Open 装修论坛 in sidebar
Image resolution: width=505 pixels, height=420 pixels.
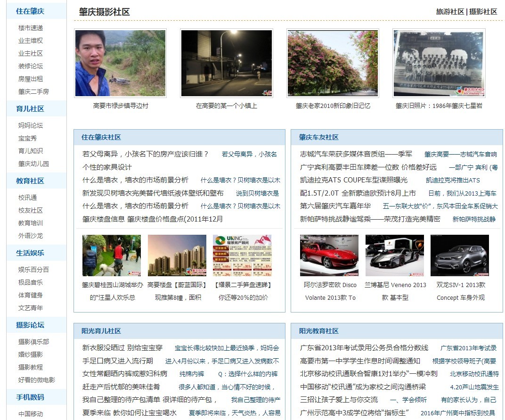[x=31, y=66]
